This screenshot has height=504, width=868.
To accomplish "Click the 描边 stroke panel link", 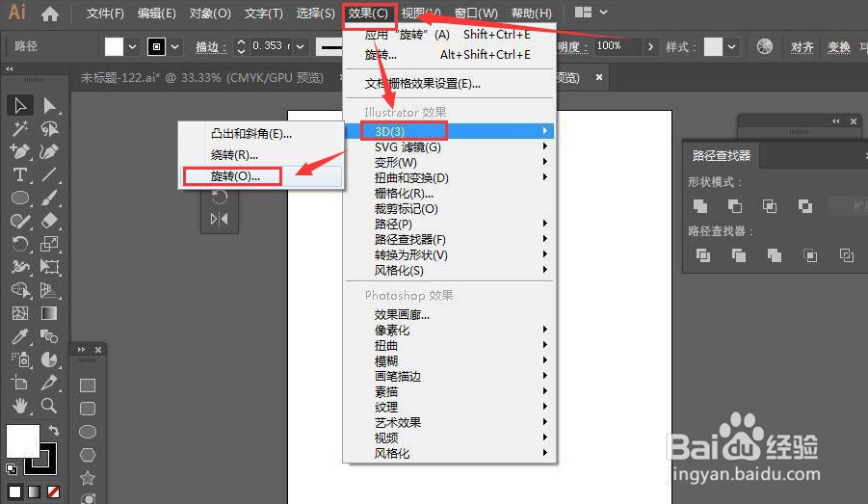I will pyautogui.click(x=211, y=47).
